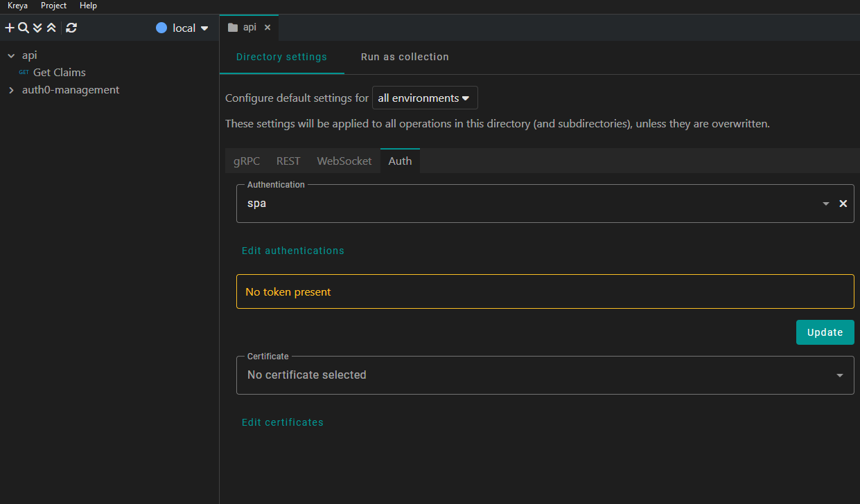Expand the auth0-management directory
The width and height of the screenshot is (860, 504).
[11, 90]
